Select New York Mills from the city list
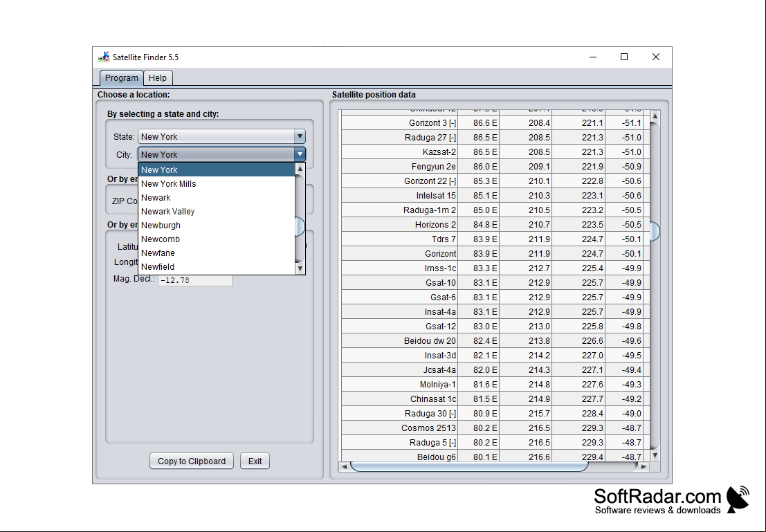Image resolution: width=766 pixels, height=532 pixels. (x=217, y=184)
